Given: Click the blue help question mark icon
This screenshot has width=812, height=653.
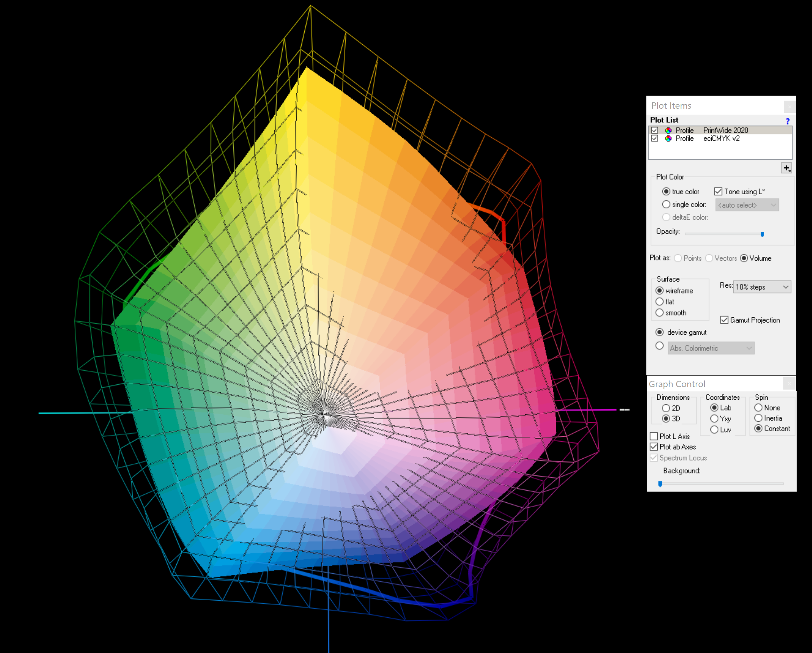Looking at the screenshot, I should coord(787,121).
